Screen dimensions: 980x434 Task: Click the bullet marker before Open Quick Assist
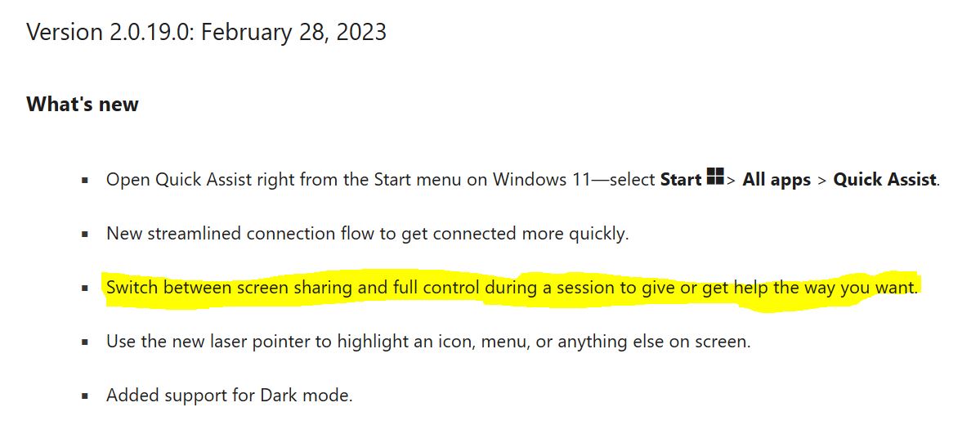[x=85, y=181]
